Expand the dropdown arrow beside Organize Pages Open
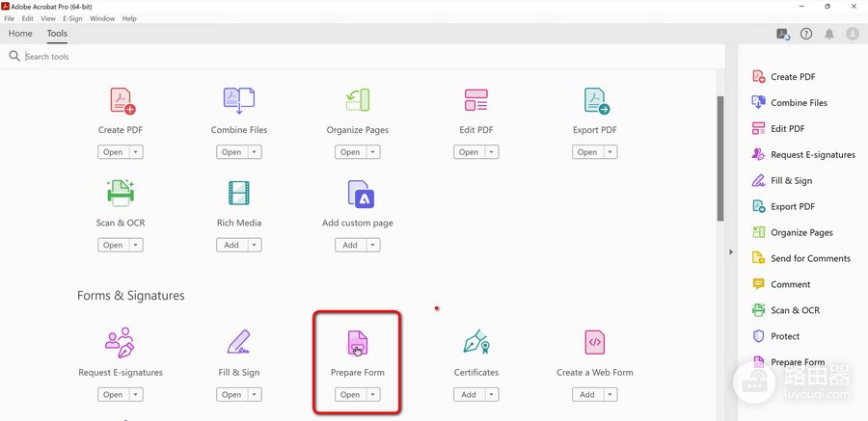The width and height of the screenshot is (868, 421). pyautogui.click(x=373, y=152)
